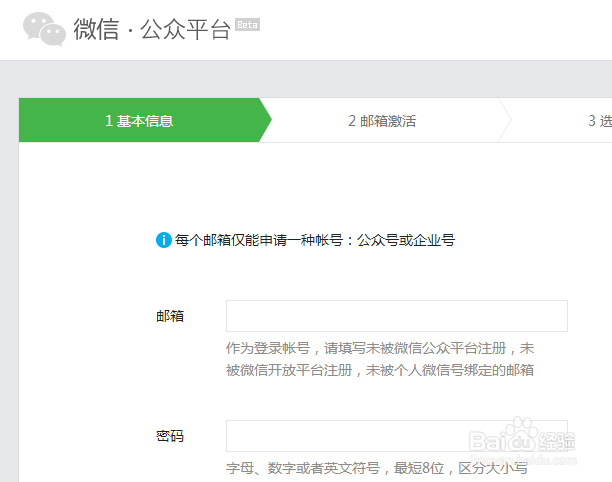Viewport: 612px width, 482px height.
Task: Click the email hint 作为登录帐号，请填写未被微信公众平台注册
Action: point(366,348)
